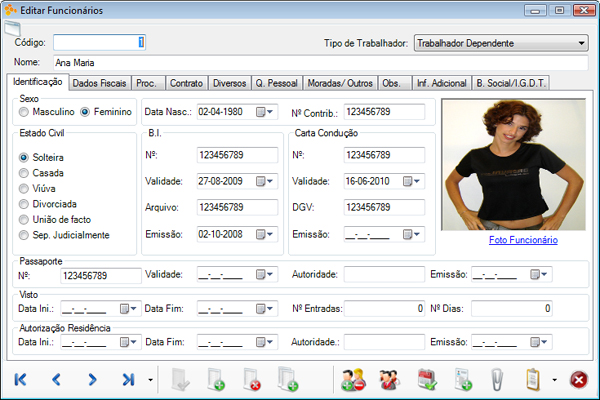Select the Viúva marital status
Image resolution: width=600 pixels, height=400 pixels.
coord(24,188)
